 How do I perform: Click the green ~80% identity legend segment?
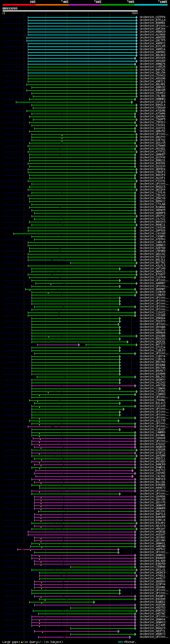(x=118, y=5)
